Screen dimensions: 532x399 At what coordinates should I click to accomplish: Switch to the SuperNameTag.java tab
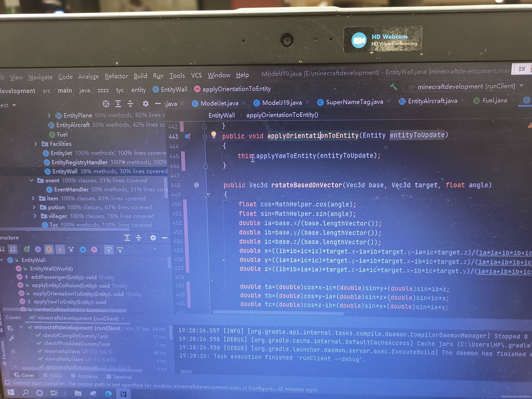click(x=354, y=102)
